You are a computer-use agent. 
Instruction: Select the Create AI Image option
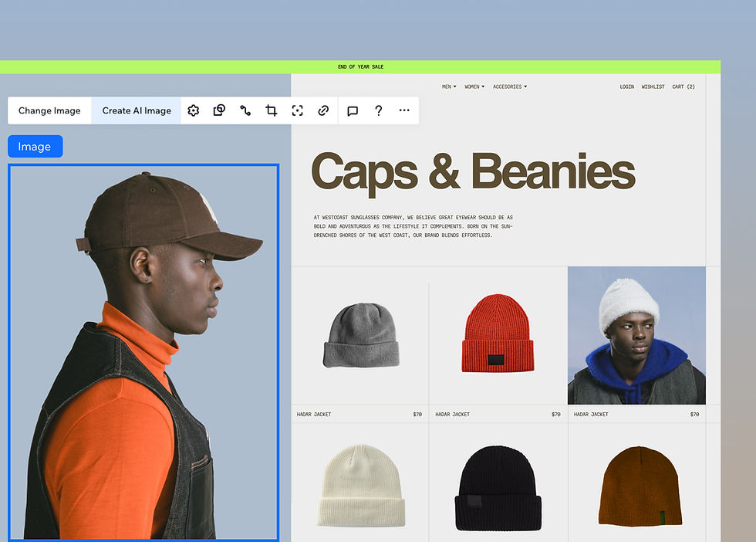[136, 110]
